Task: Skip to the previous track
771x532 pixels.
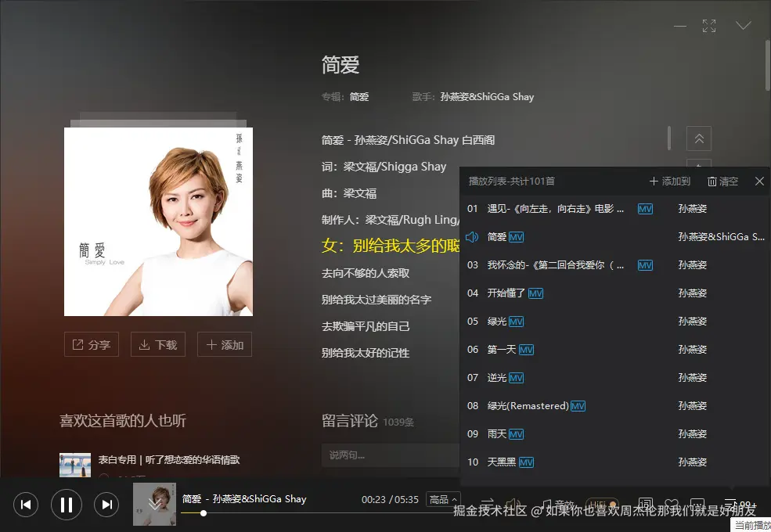Action: click(26, 505)
